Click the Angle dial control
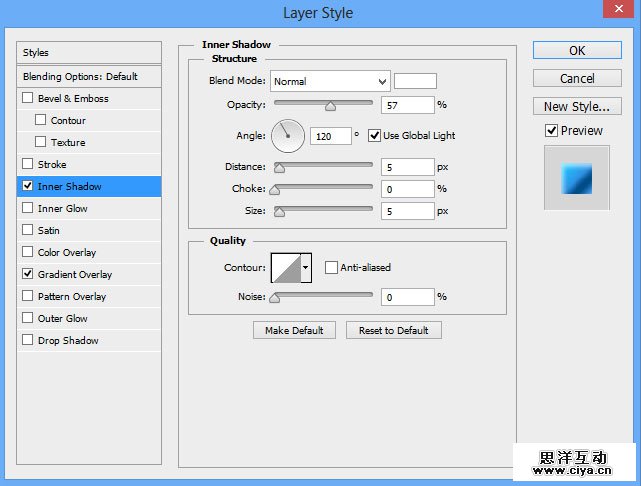Viewport: 641px width, 486px height. (287, 134)
